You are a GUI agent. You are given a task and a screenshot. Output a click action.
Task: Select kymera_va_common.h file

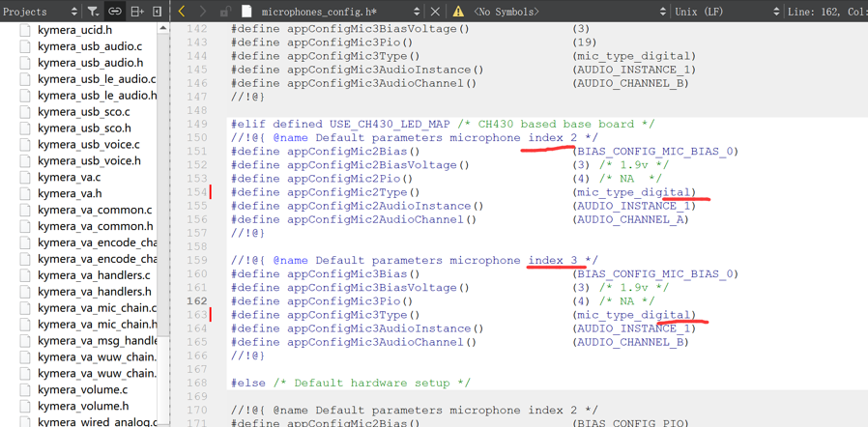click(x=96, y=226)
